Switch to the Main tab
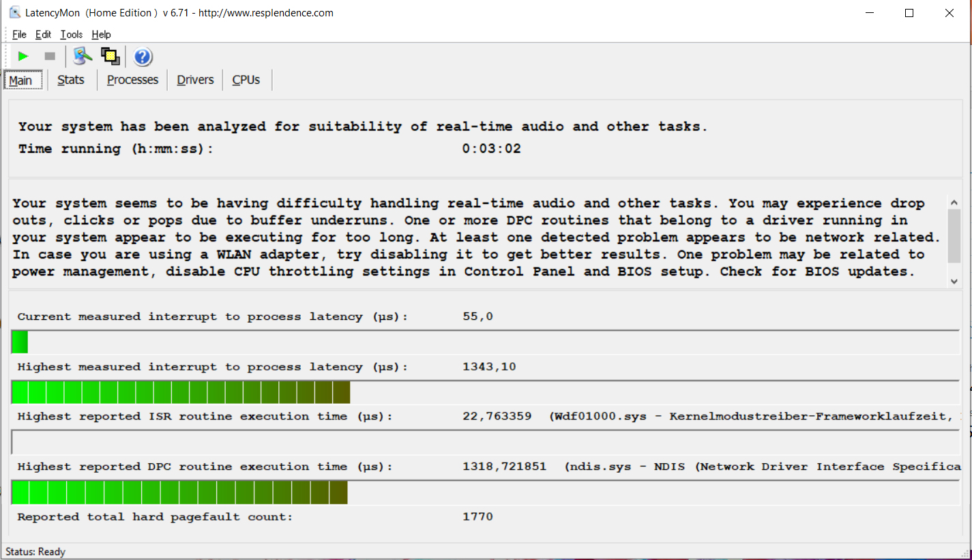972x560 pixels. click(x=20, y=80)
